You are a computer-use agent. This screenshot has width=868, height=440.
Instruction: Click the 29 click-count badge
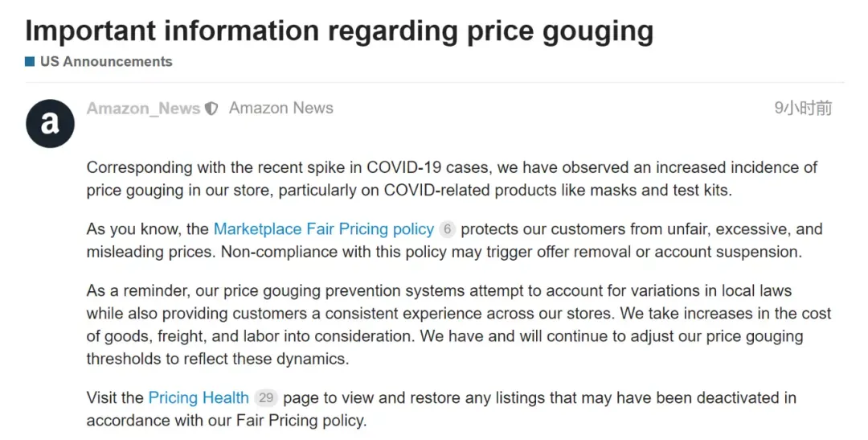pyautogui.click(x=266, y=397)
